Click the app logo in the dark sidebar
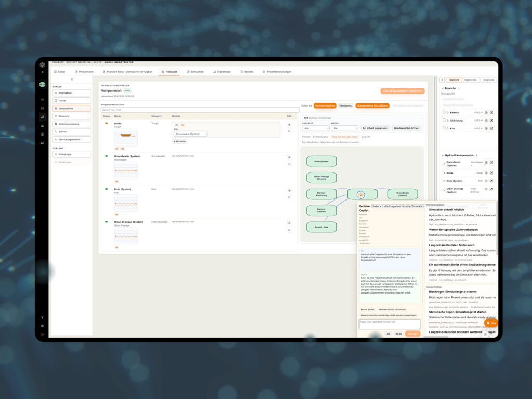Image resolution: width=532 pixels, height=399 pixels. [43, 65]
